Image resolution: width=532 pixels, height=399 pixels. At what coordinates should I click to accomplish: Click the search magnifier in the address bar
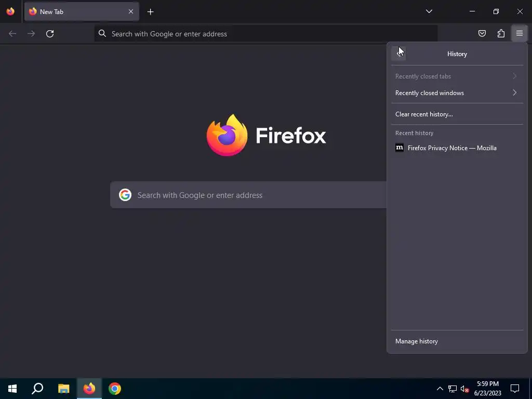coord(102,33)
